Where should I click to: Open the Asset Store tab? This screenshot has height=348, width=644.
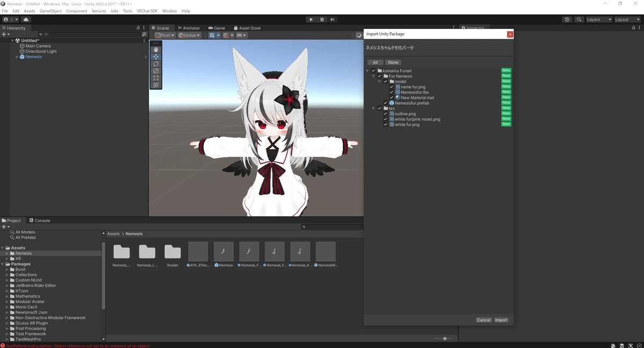[x=247, y=28]
